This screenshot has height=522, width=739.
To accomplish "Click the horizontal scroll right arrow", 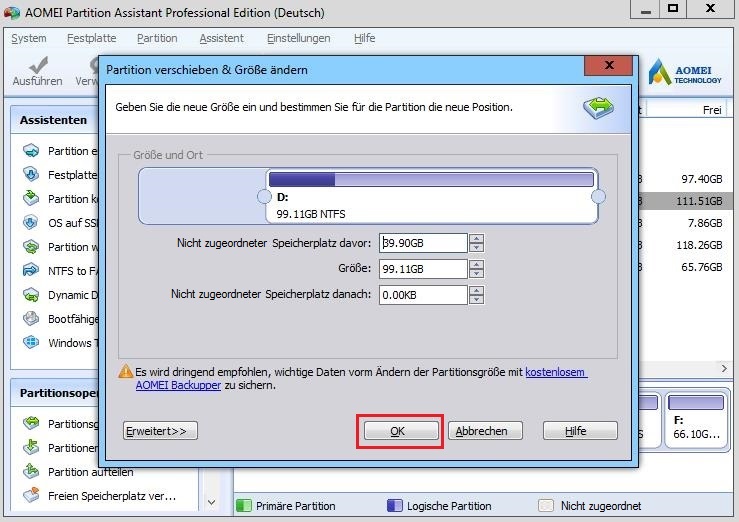I will click(x=724, y=368).
